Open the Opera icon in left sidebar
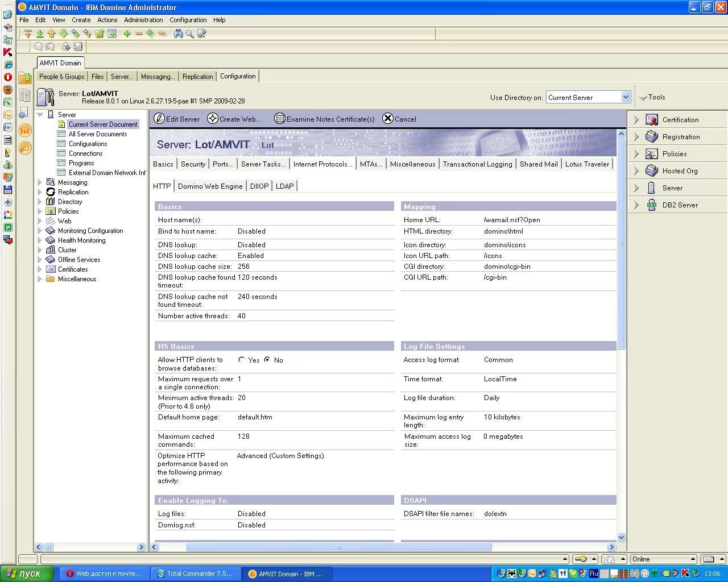This screenshot has height=582, width=728. click(8, 77)
